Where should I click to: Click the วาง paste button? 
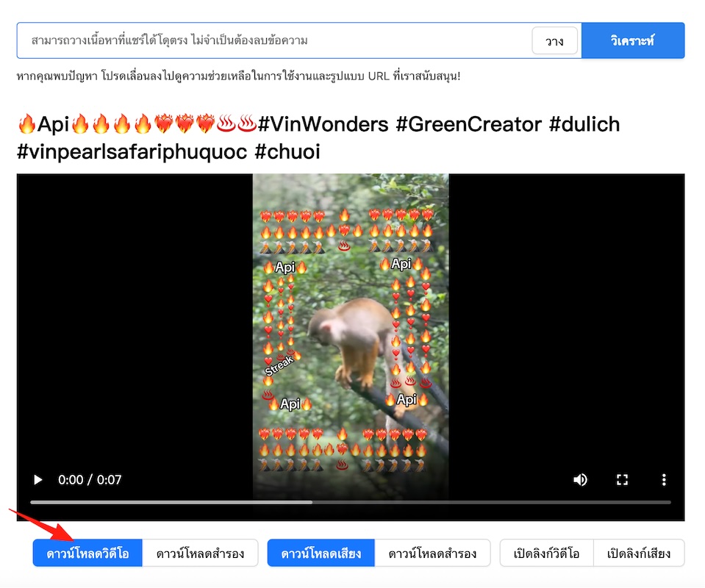point(555,41)
